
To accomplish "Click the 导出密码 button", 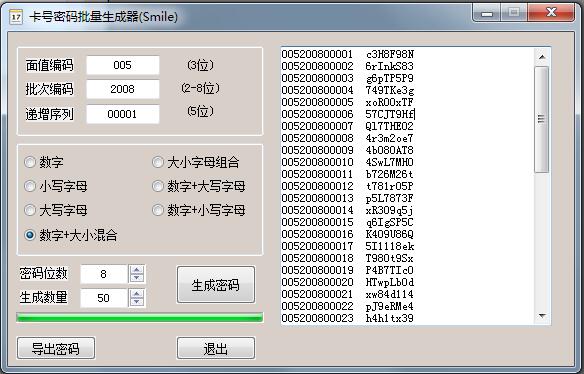I will 56,348.
